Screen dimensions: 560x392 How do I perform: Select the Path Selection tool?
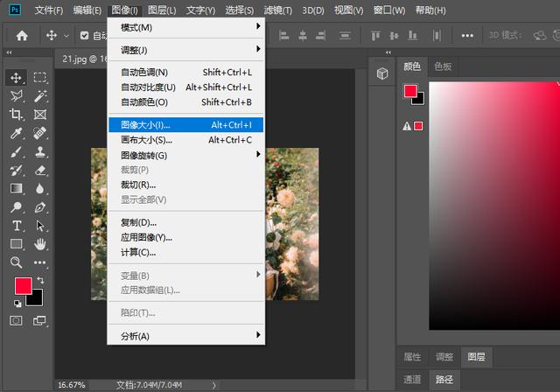39,226
